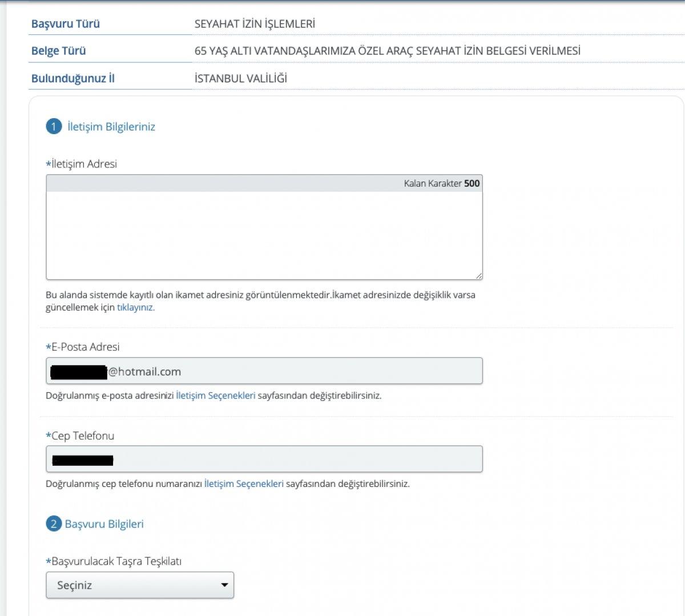Click the İletişim Adresi field label
685x616 pixels.
coord(84,164)
